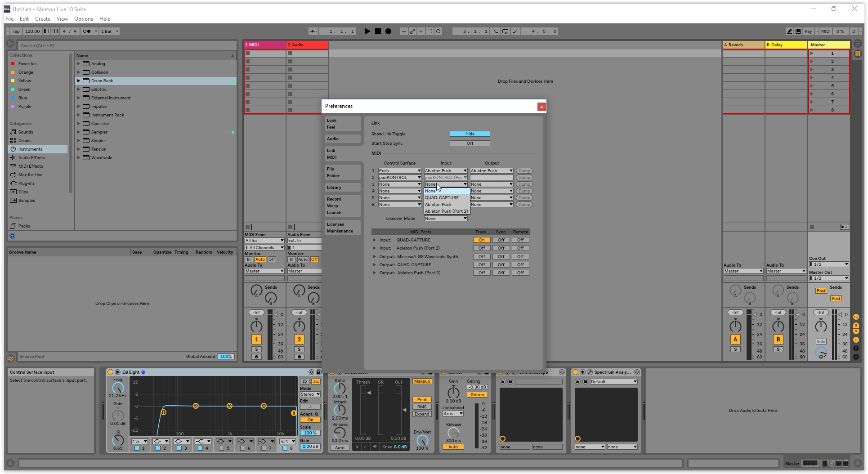Expand the Drum Rack folder
The width and height of the screenshot is (868, 474).
79,81
